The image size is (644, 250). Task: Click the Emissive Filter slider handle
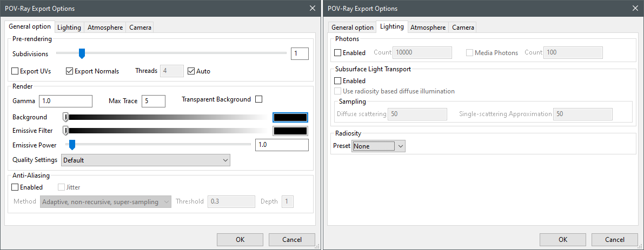65,131
